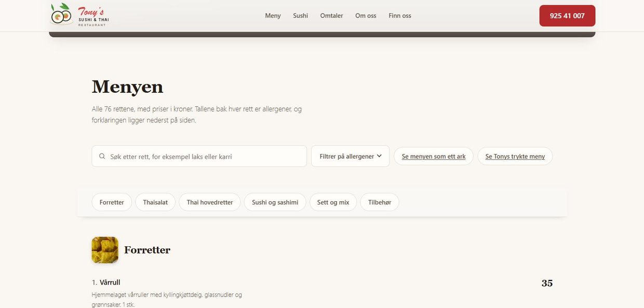Jump to the Sett og mix category
644x308 pixels.
pos(333,202)
